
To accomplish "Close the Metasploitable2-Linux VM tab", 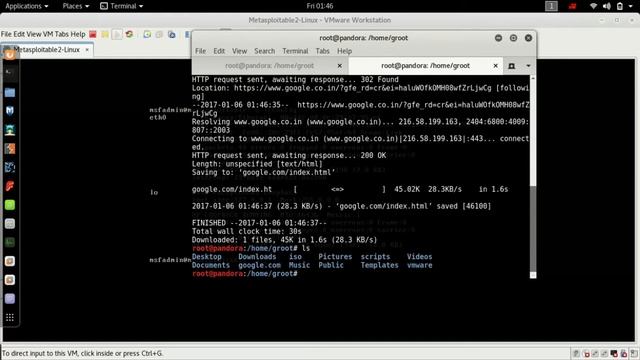I will (87, 49).
